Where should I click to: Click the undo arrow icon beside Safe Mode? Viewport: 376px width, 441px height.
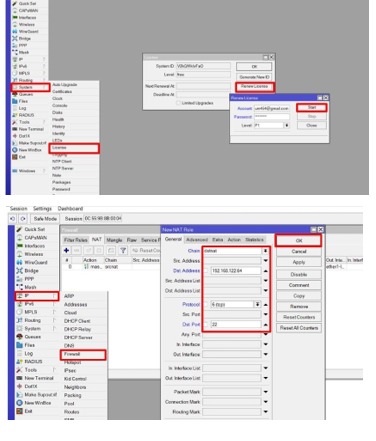pos(12,219)
